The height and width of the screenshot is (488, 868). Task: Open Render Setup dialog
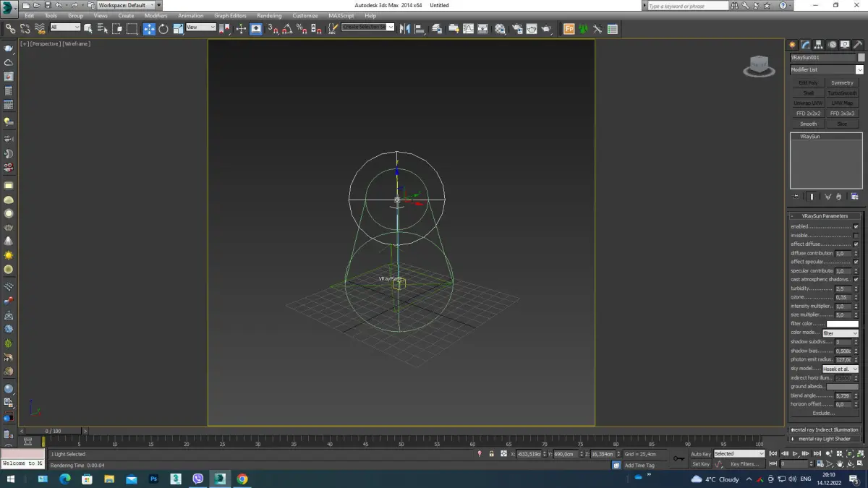(517, 29)
